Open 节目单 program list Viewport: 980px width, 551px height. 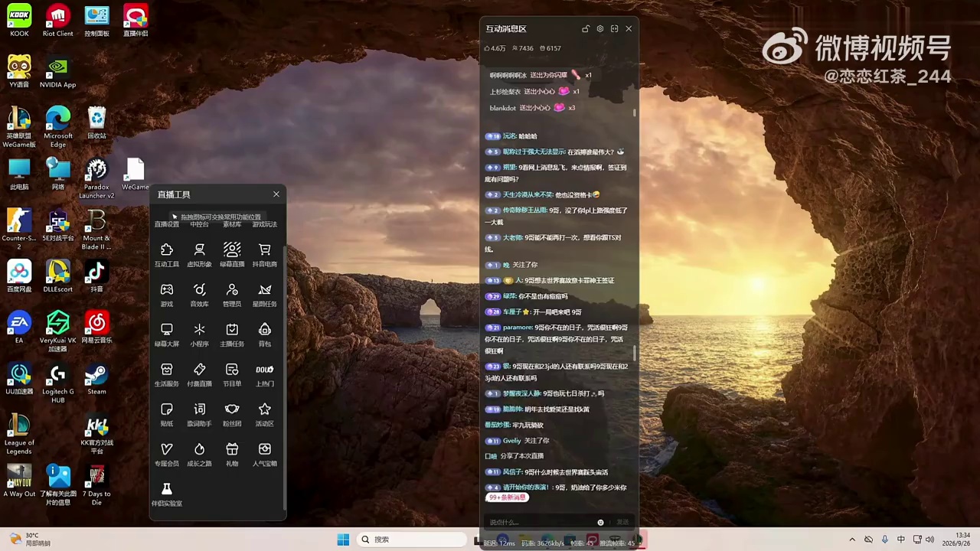(x=232, y=374)
